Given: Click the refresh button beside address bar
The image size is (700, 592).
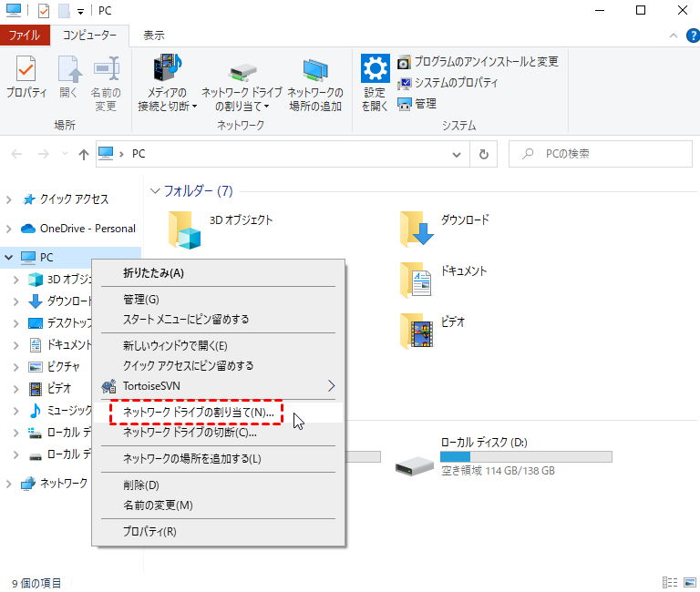Looking at the screenshot, I should 483,154.
